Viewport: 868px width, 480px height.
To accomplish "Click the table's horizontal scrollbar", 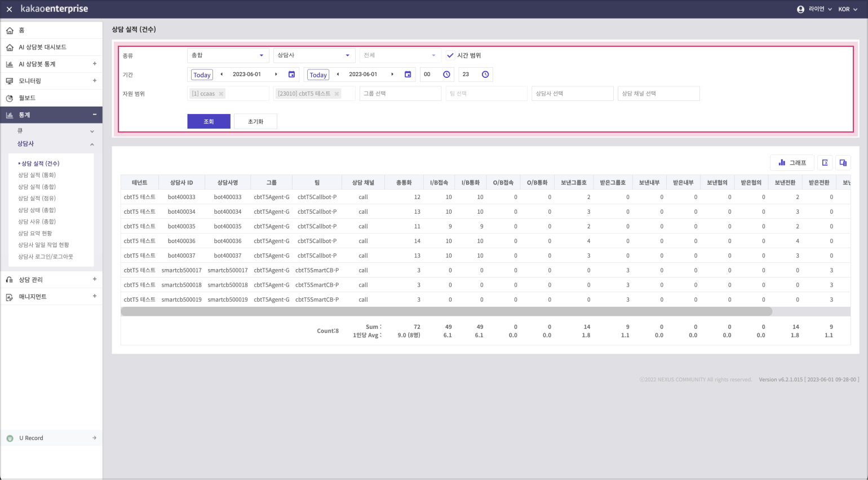I will (446, 311).
